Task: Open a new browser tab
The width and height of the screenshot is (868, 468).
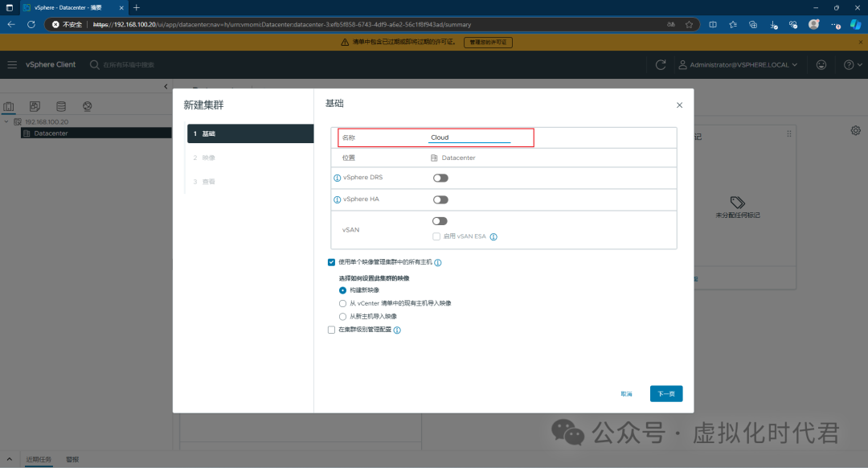Action: tap(136, 8)
